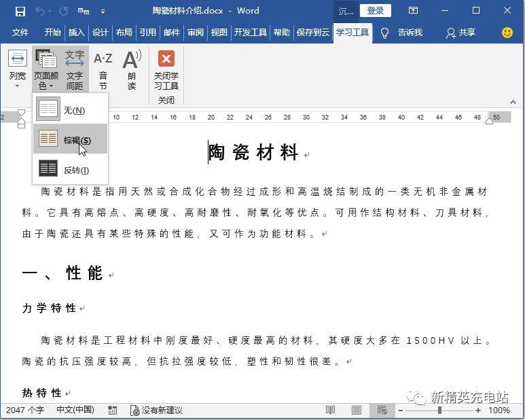This screenshot has height=420, width=525.
Task: Open the 页面颜色 page color dropdown
Action: point(46,69)
